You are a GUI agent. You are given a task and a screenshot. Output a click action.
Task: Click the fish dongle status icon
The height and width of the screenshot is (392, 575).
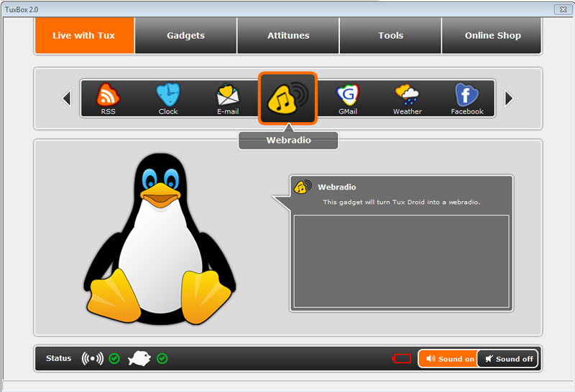139,358
